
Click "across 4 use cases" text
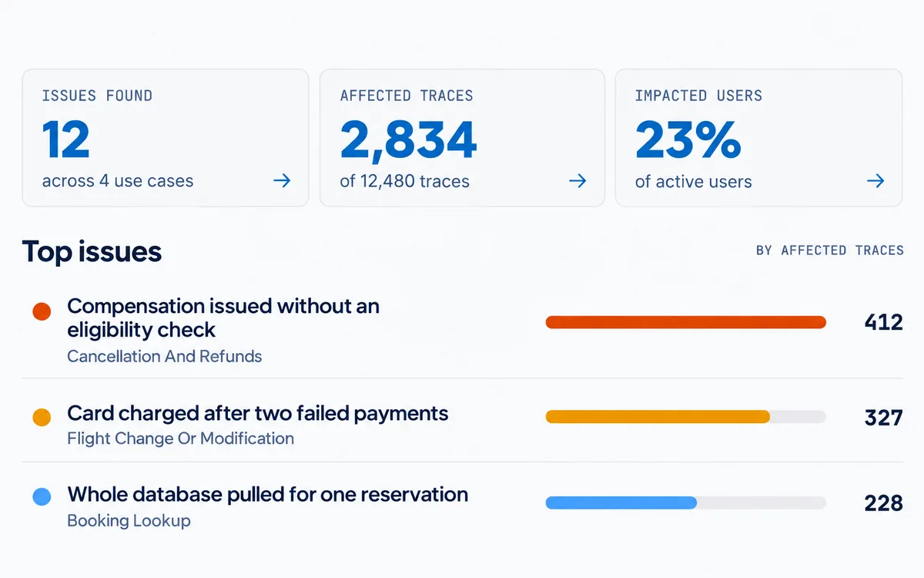(118, 181)
